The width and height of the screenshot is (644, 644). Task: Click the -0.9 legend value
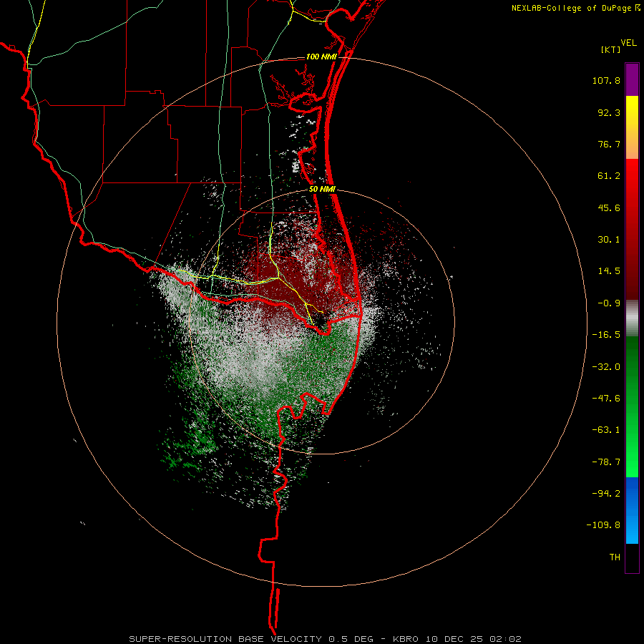tap(609, 303)
